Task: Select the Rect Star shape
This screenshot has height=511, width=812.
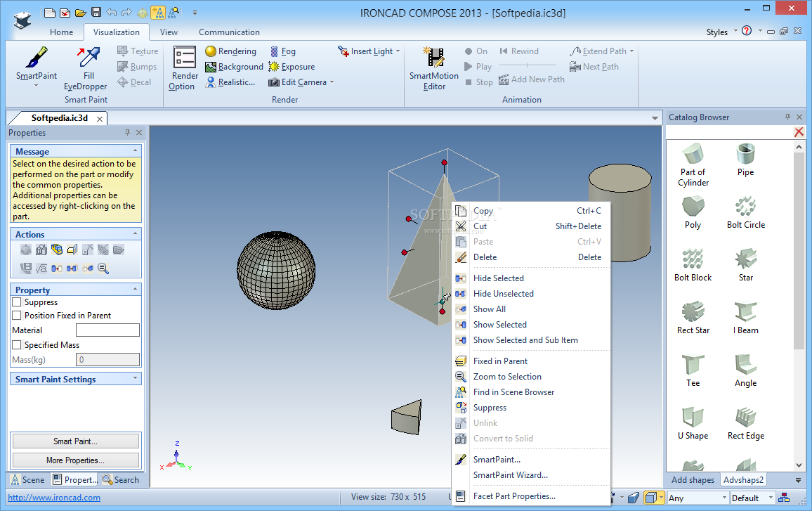Action: click(693, 318)
